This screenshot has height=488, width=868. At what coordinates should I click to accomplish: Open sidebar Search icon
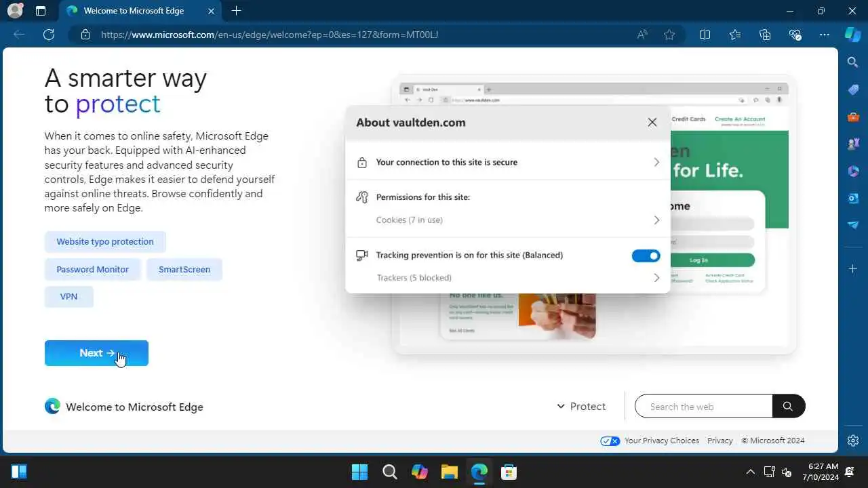coord(853,62)
